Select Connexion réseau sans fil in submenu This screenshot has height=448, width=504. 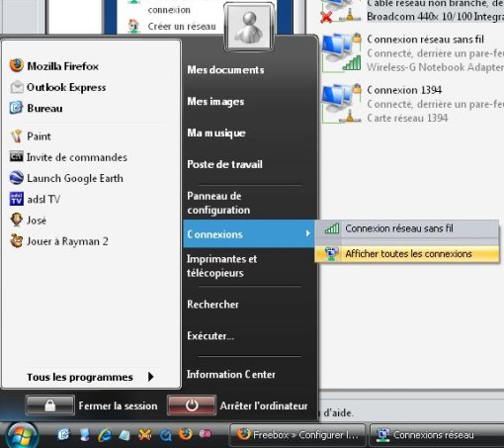tap(407, 228)
